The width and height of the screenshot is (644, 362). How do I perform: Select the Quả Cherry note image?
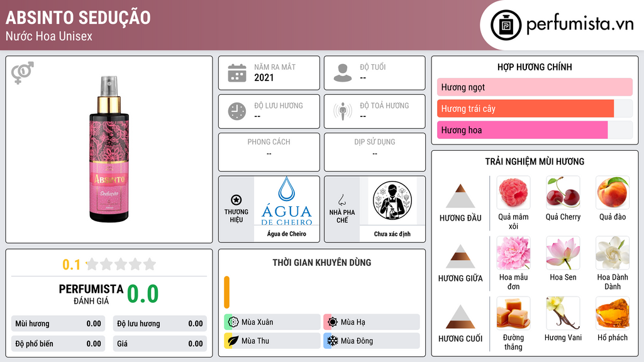coord(563,193)
